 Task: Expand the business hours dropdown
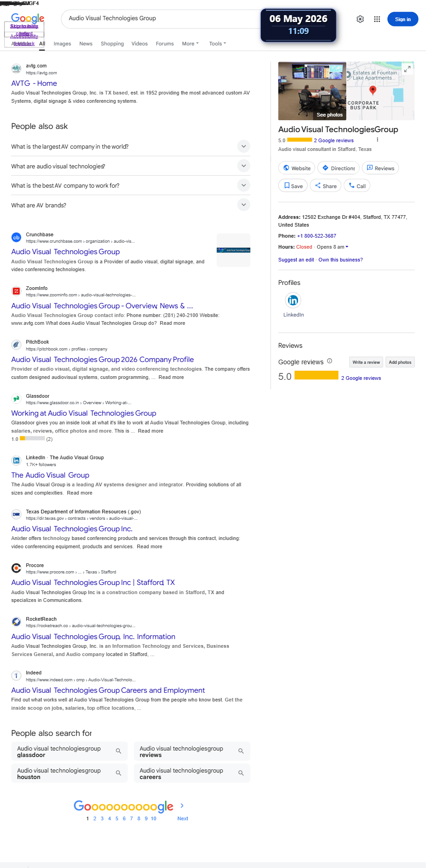click(x=347, y=247)
